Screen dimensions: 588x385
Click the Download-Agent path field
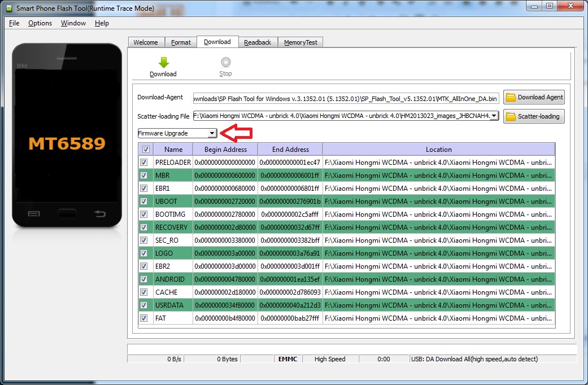pos(346,98)
